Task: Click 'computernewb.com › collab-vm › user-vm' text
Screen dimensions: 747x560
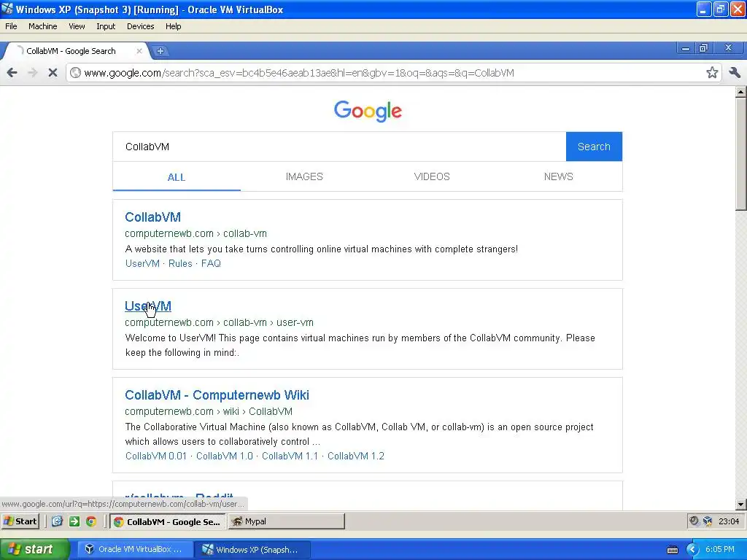Action: tap(219, 322)
